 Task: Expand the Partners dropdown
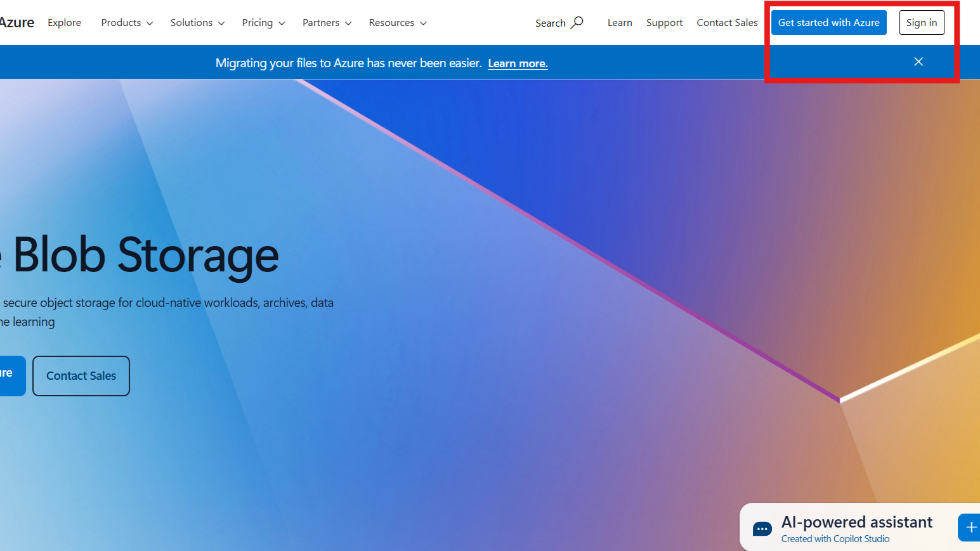tap(327, 23)
